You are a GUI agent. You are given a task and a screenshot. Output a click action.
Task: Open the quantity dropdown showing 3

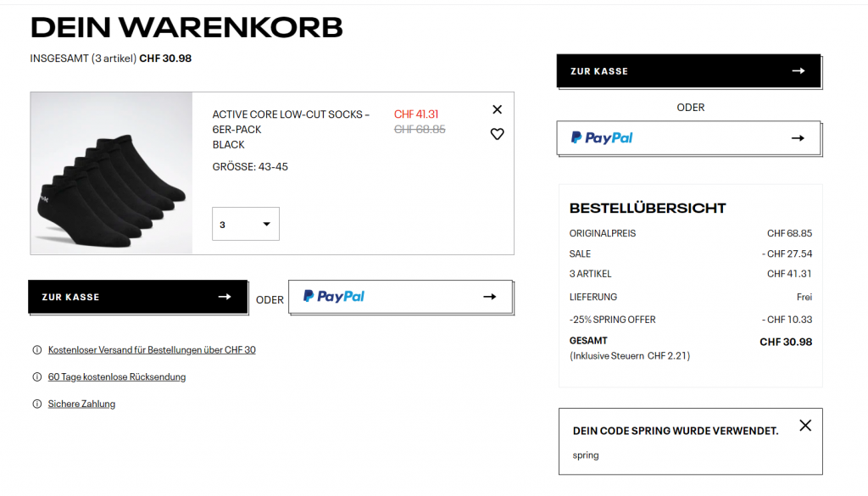point(245,224)
